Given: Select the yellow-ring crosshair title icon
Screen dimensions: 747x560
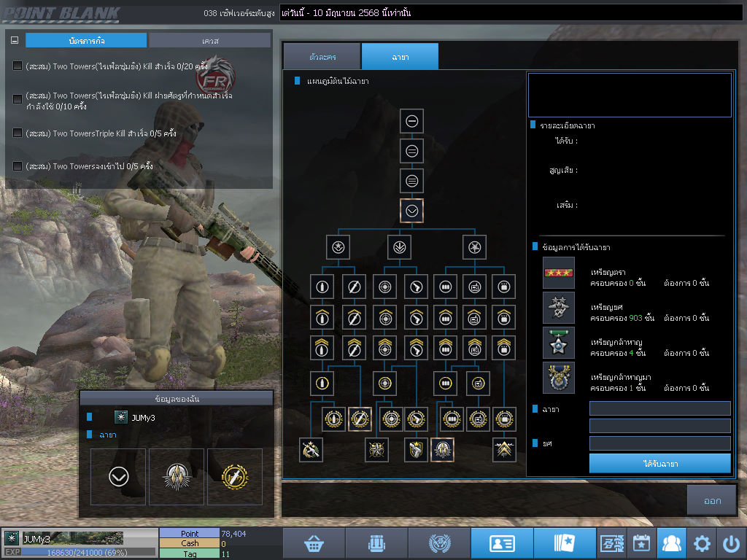Looking at the screenshot, I should click(385, 384).
